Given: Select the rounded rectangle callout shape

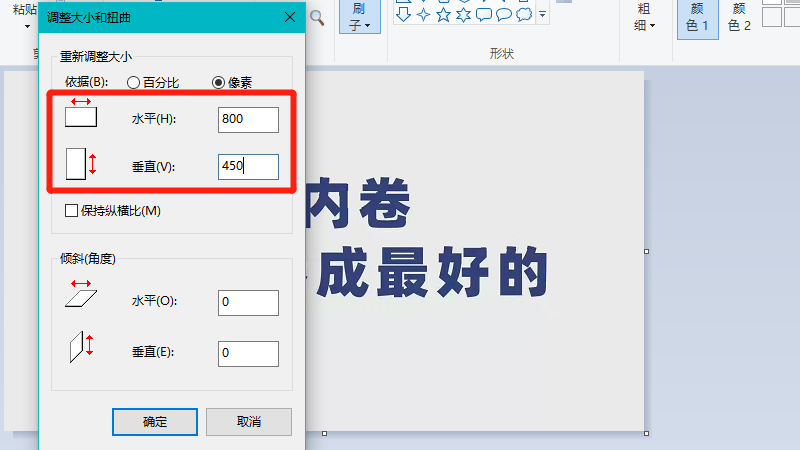Looking at the screenshot, I should point(484,15).
